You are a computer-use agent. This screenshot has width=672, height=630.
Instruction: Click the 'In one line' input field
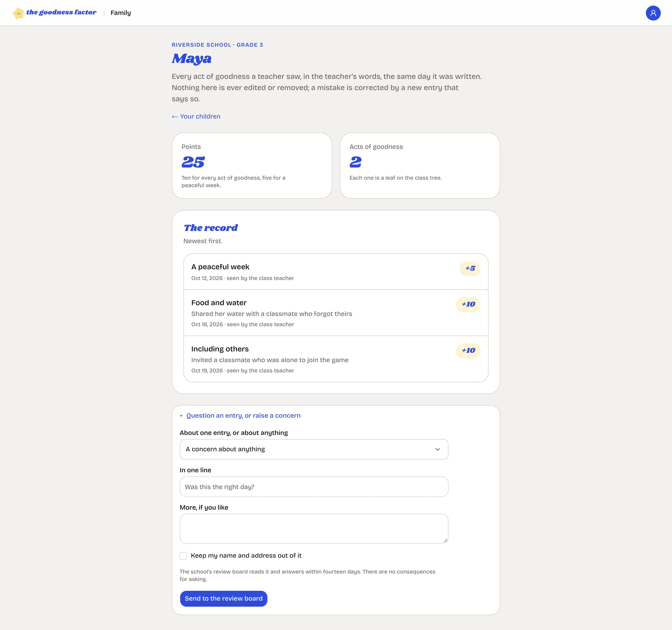coord(314,487)
